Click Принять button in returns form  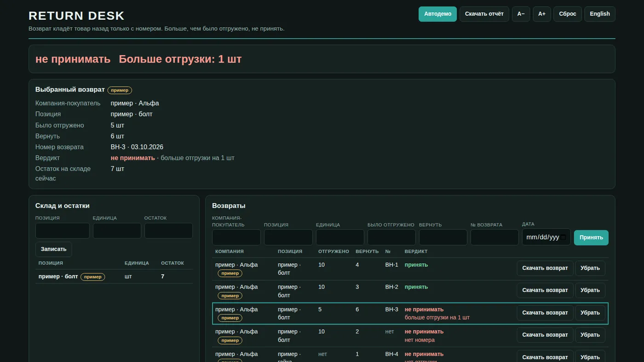[x=591, y=238]
